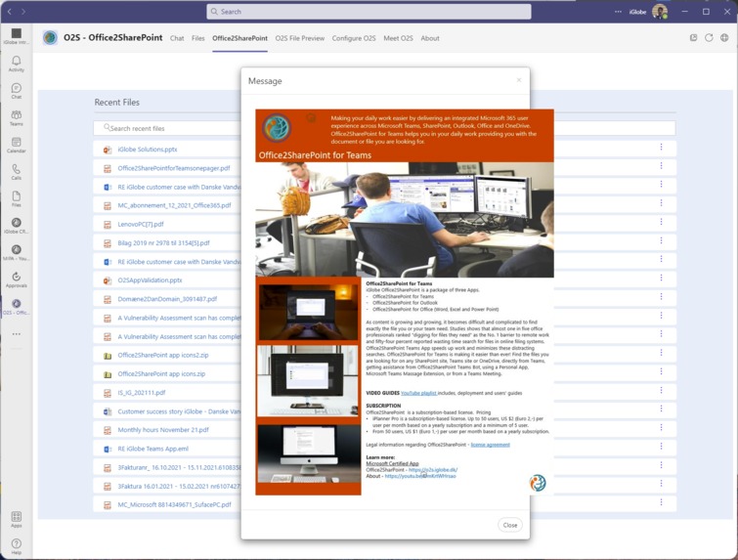Open options for O2SAppValidation.pptx row
This screenshot has height=560, width=738.
click(661, 278)
